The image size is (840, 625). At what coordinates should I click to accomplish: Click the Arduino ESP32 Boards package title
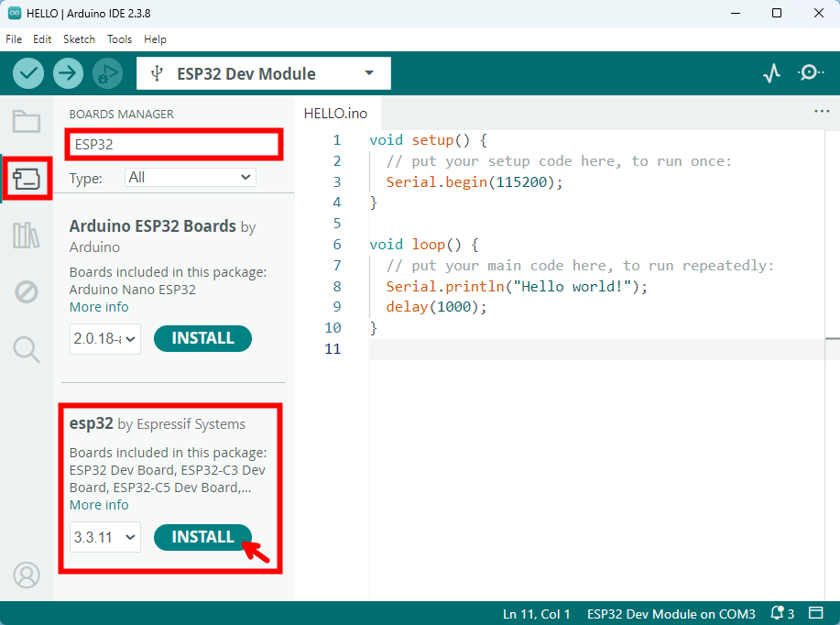(153, 226)
